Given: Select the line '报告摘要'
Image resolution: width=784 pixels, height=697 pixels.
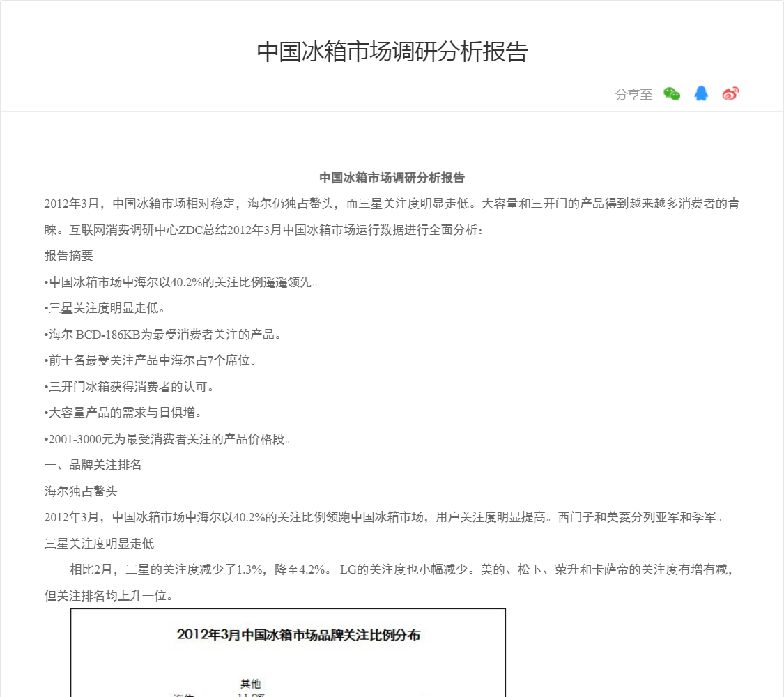Looking at the screenshot, I should (69, 256).
